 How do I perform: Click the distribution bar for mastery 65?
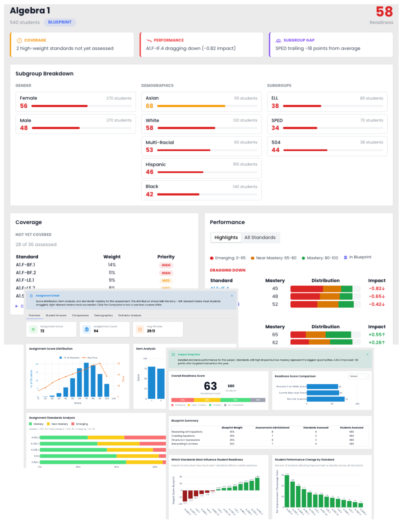pos(325,335)
